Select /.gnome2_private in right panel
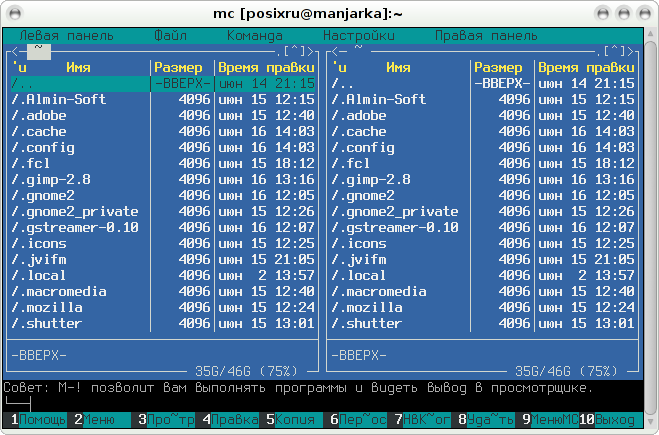This screenshot has width=659, height=435. 482,211
